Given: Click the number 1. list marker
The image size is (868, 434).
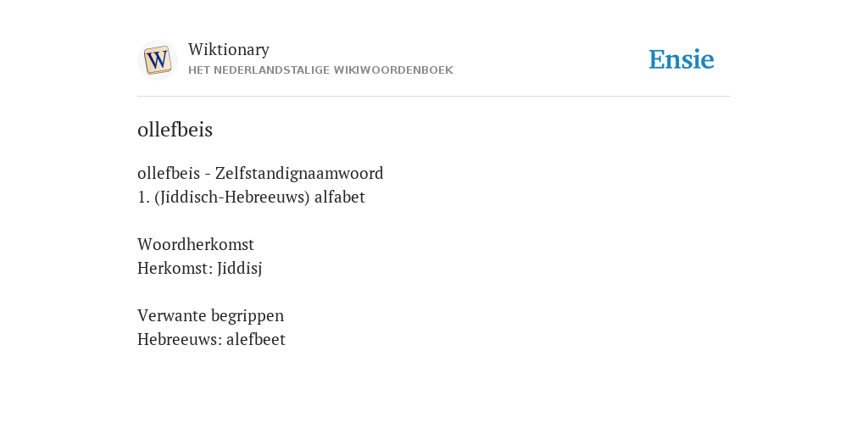Looking at the screenshot, I should click(x=143, y=198).
